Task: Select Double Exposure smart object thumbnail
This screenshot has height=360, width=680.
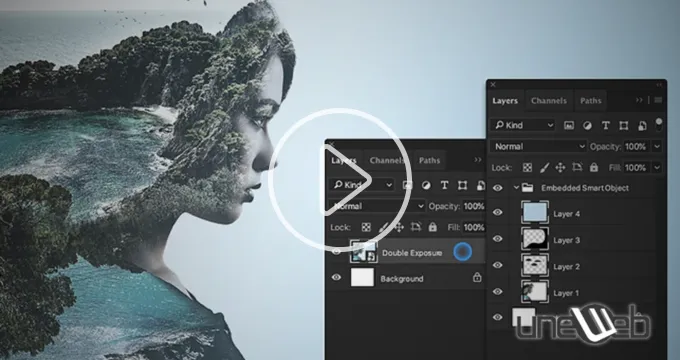Action: (363, 252)
